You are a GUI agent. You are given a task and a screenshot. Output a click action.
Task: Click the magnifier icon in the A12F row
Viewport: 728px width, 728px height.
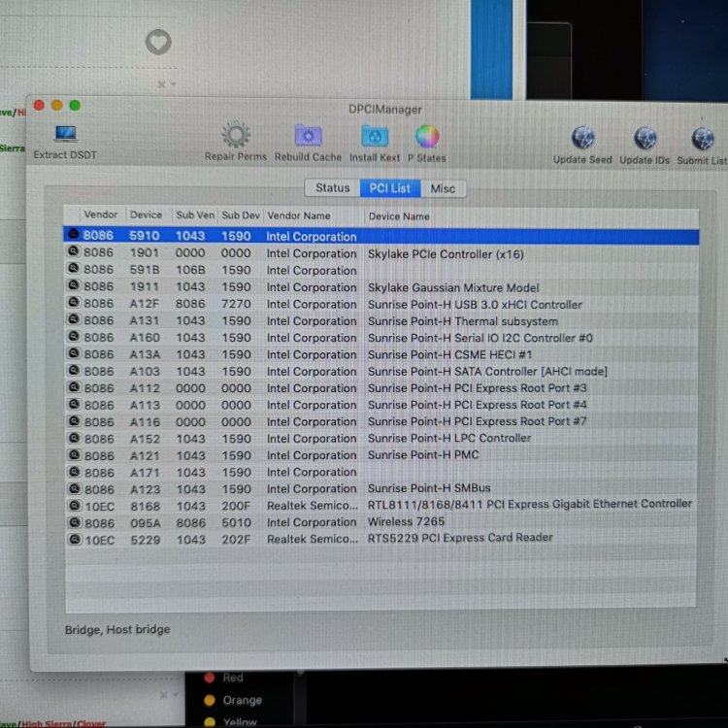pos(73,302)
